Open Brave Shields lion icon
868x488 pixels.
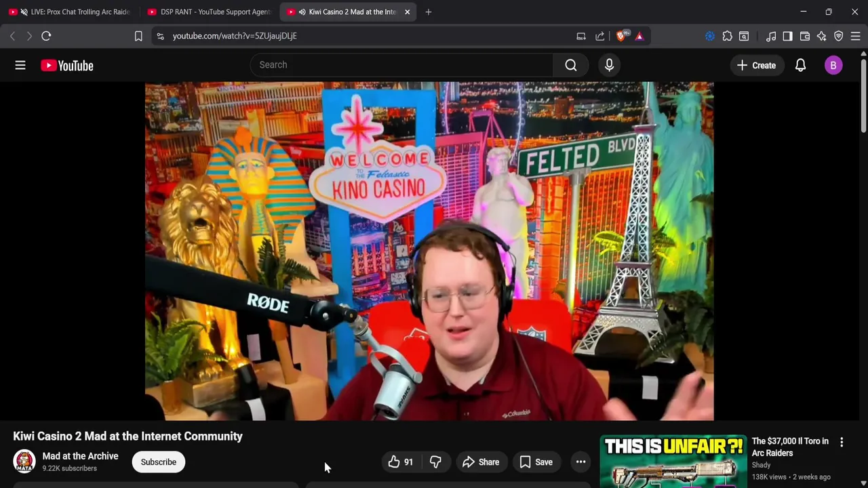coord(621,36)
